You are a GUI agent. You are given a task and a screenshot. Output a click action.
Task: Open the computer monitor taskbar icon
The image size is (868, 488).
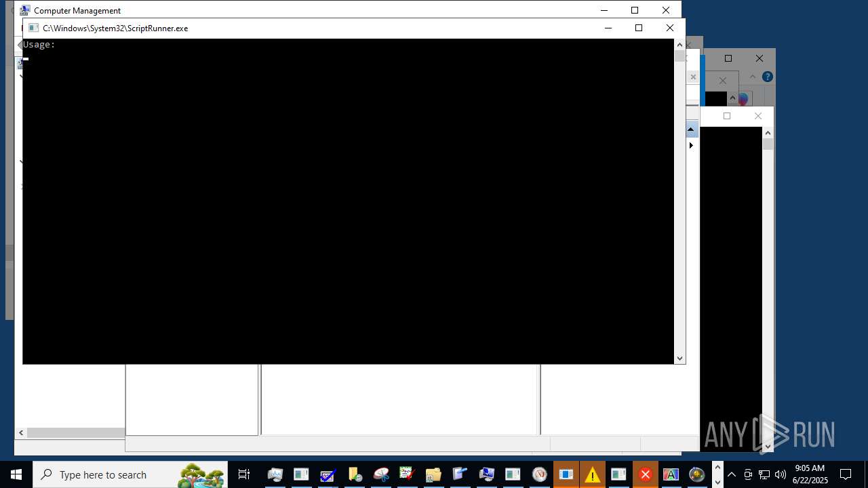[x=275, y=474]
